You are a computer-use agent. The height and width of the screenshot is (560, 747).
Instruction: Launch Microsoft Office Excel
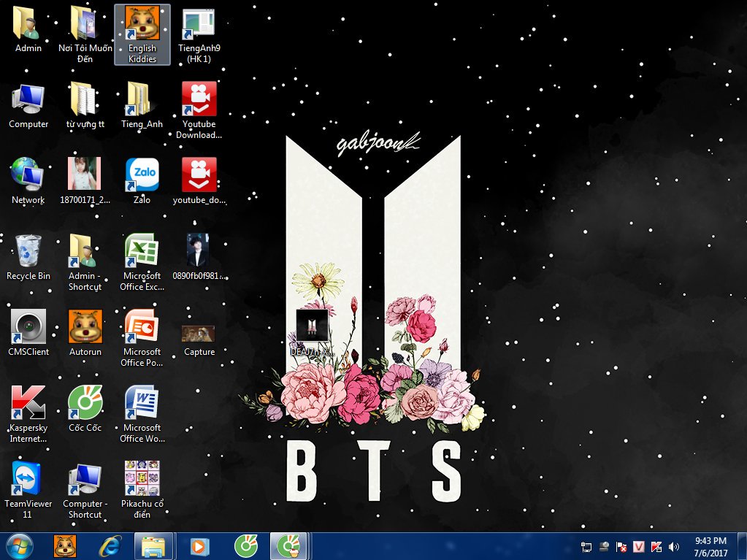[x=142, y=262]
